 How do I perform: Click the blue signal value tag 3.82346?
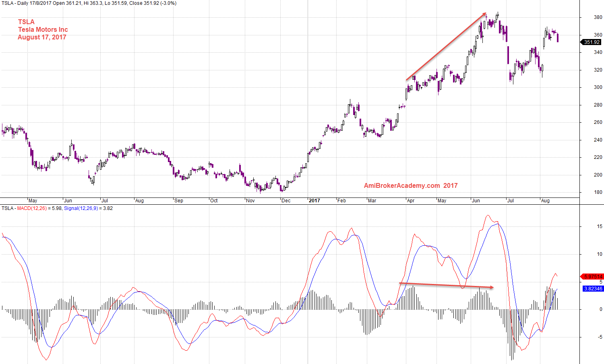(593, 289)
